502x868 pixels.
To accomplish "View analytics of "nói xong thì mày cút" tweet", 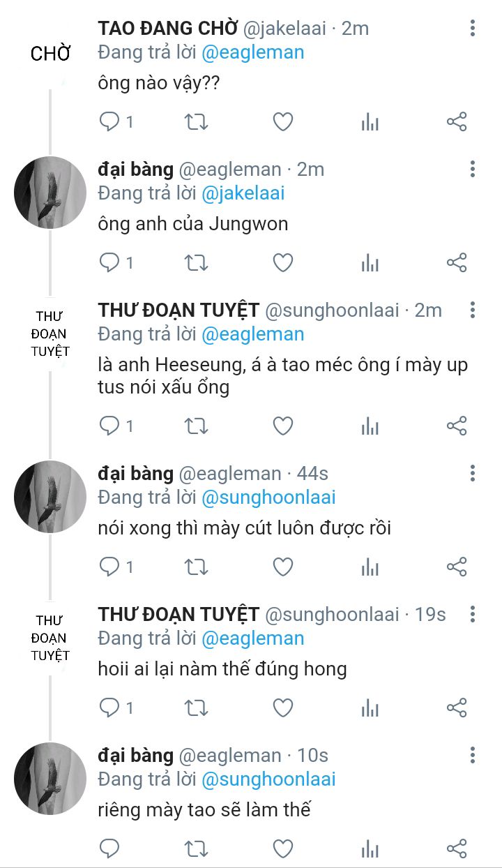I will [370, 567].
